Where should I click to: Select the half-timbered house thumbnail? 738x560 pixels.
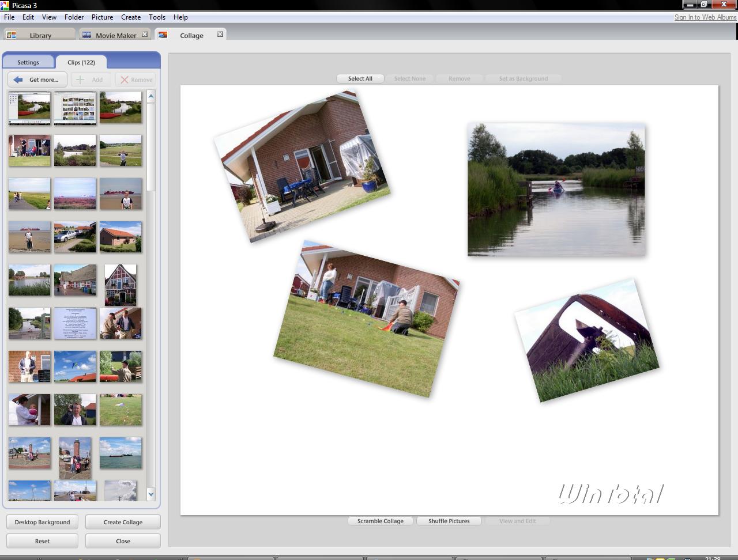[x=121, y=285]
